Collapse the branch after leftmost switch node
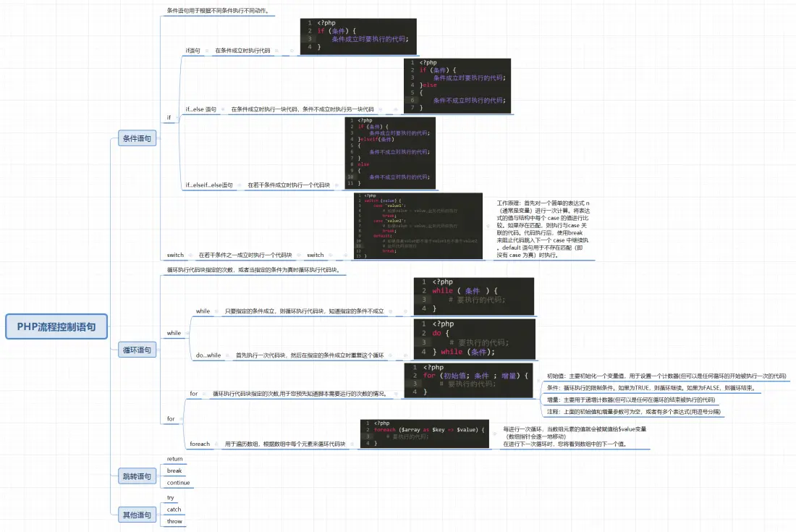The height and width of the screenshot is (532, 796). (191, 255)
